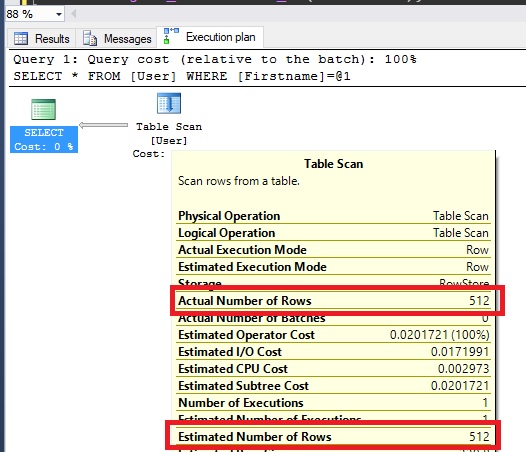
Task: Open the 88 % zoom dropdown
Action: [59, 14]
